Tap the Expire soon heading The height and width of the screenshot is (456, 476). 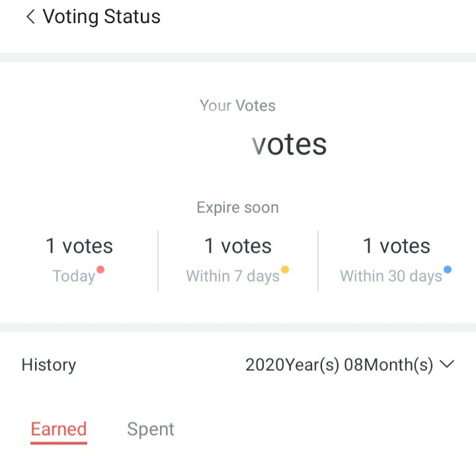(x=237, y=208)
